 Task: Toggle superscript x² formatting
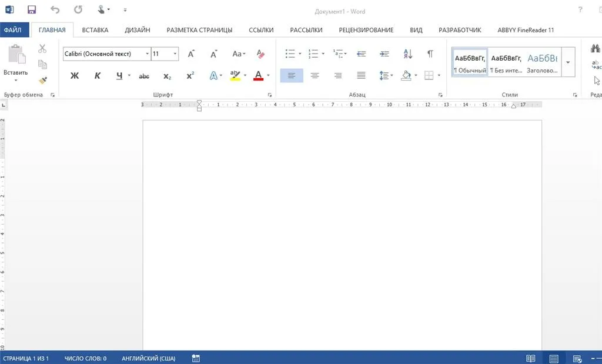point(190,76)
